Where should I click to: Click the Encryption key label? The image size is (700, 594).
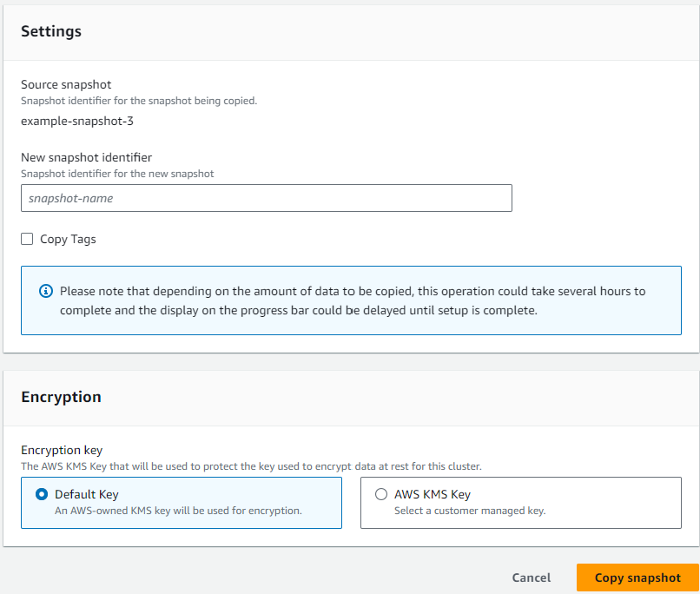pos(62,450)
